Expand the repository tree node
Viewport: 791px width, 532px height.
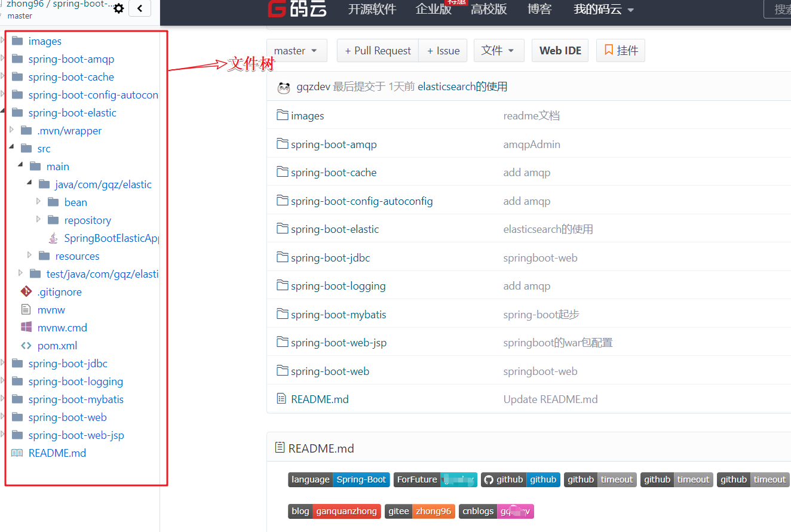pyautogui.click(x=38, y=219)
